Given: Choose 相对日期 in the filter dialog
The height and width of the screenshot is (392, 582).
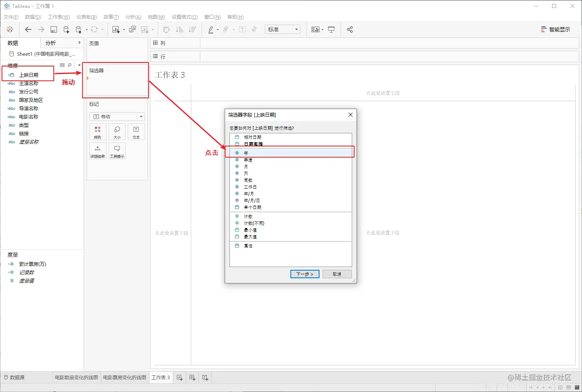Looking at the screenshot, I should pos(291,137).
